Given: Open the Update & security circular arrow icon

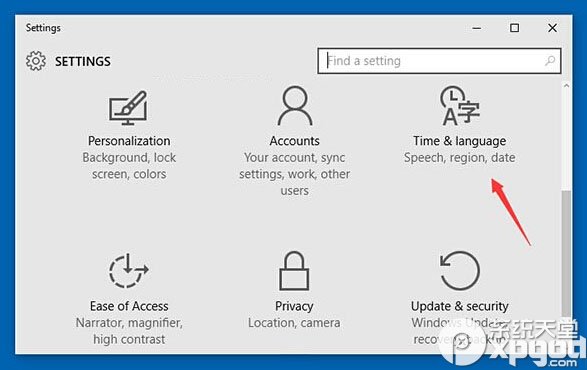Looking at the screenshot, I should tap(460, 270).
